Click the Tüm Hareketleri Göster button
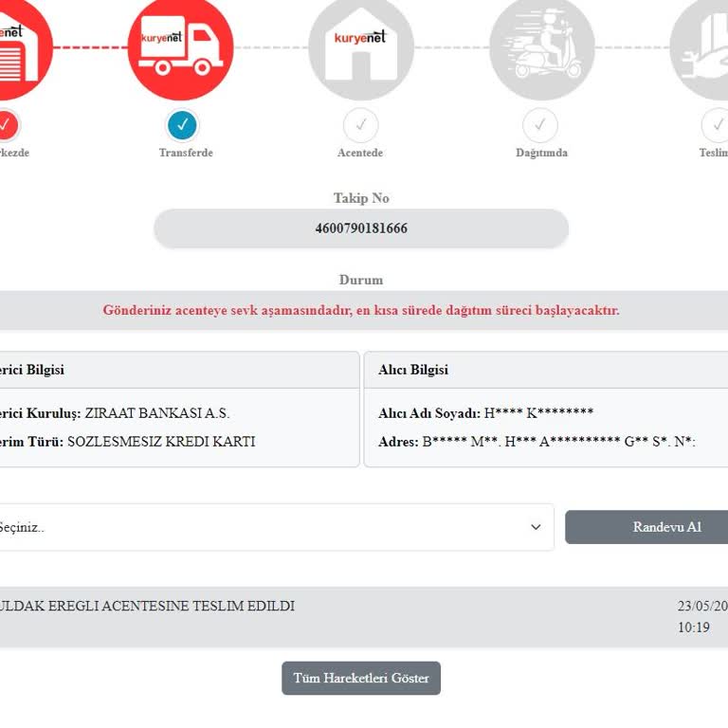The width and height of the screenshot is (728, 728). 361,679
